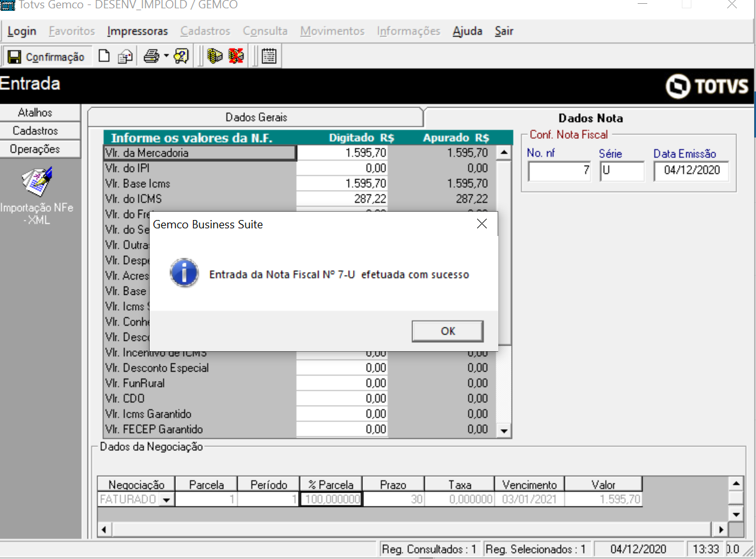Click the negotiation grid scroll-up arrow

[736, 484]
